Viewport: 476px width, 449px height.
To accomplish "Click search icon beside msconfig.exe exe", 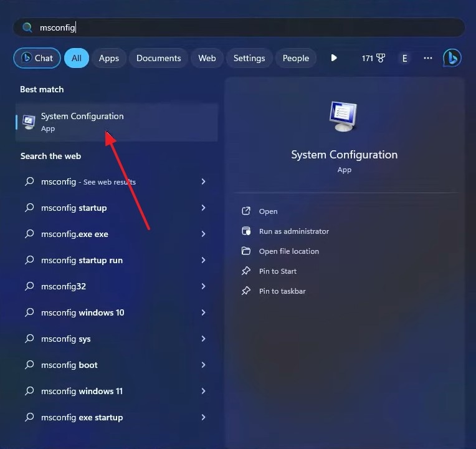I will coord(29,234).
